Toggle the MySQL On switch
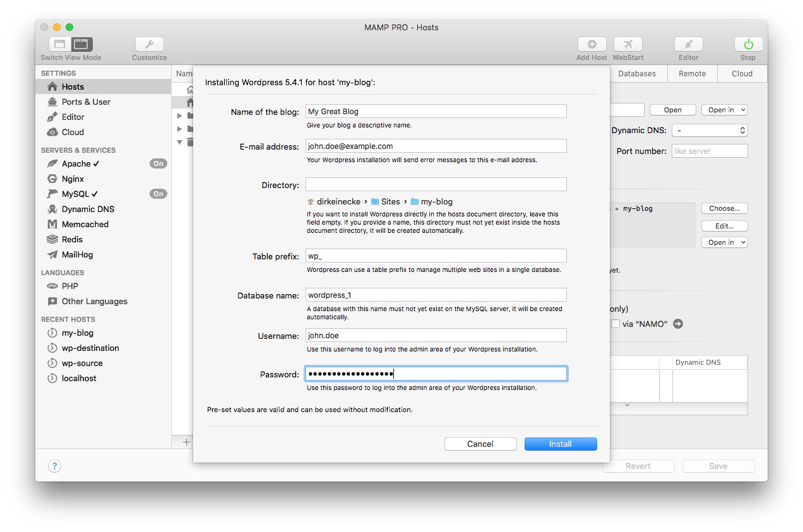 click(x=158, y=194)
